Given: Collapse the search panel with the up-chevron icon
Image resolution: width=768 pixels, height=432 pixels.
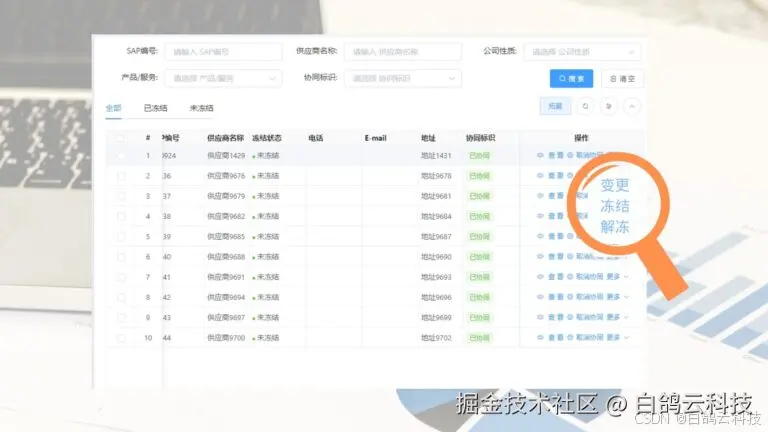Looking at the screenshot, I should coord(632,106).
